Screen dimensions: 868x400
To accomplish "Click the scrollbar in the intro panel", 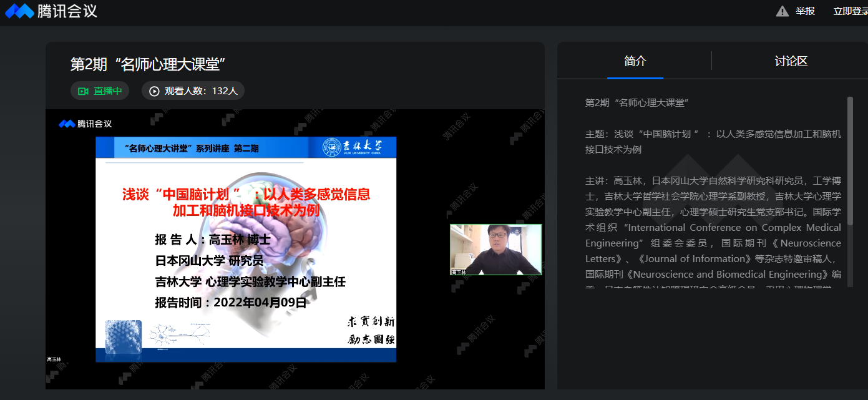I will 849,162.
